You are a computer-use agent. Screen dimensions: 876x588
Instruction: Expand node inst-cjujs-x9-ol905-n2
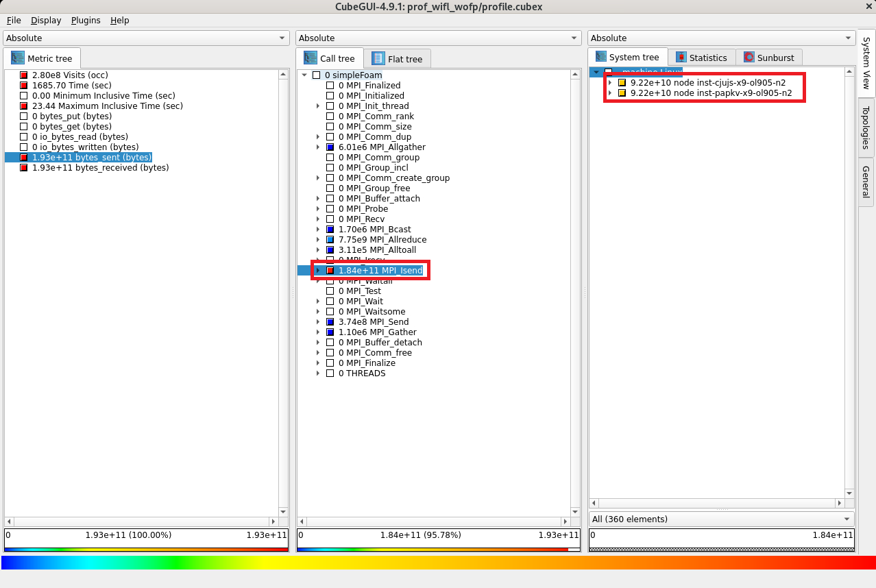(610, 83)
